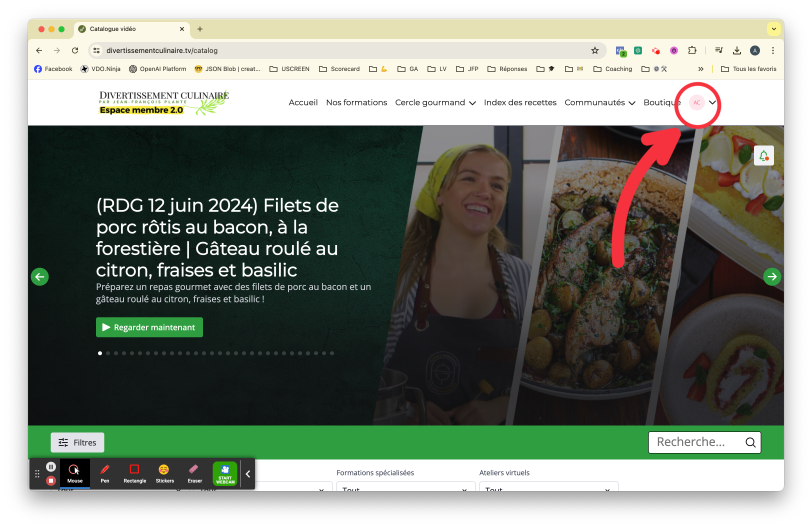View site information icon in address bar

[x=97, y=50]
